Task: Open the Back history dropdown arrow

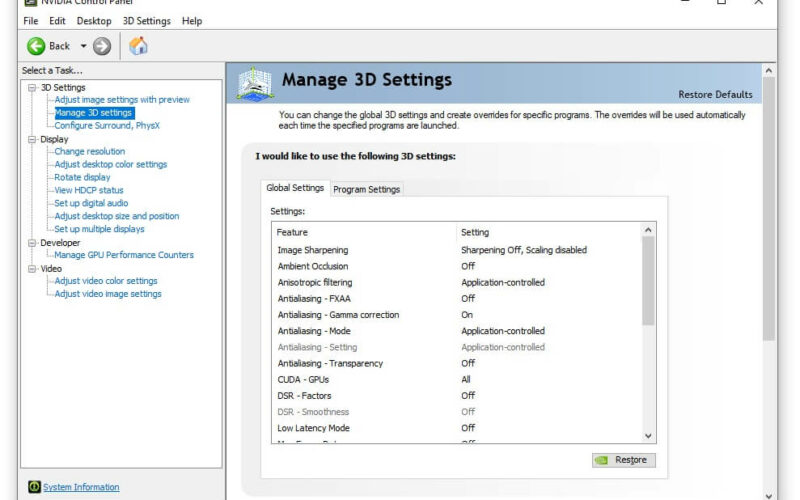Action: coord(83,46)
